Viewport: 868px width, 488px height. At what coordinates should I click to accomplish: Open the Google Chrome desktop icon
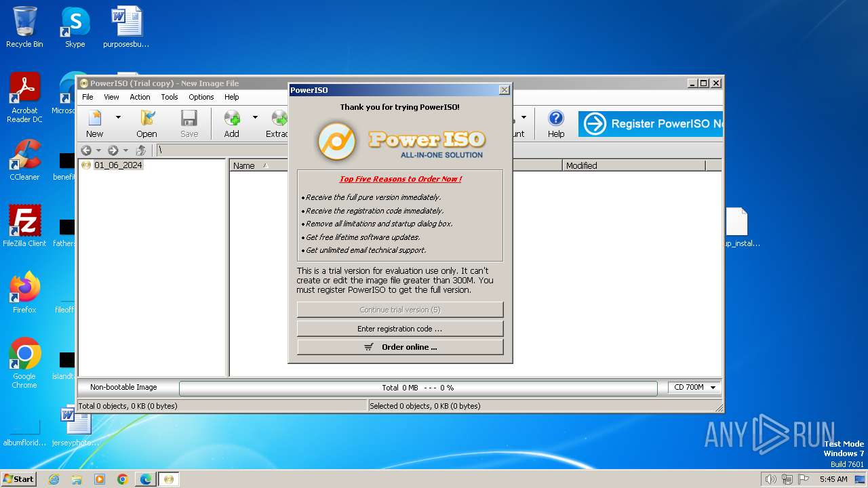tap(24, 363)
